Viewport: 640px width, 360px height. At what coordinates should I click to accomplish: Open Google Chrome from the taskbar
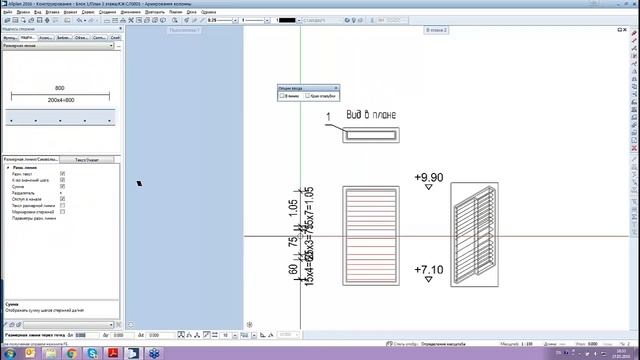click(x=72, y=353)
